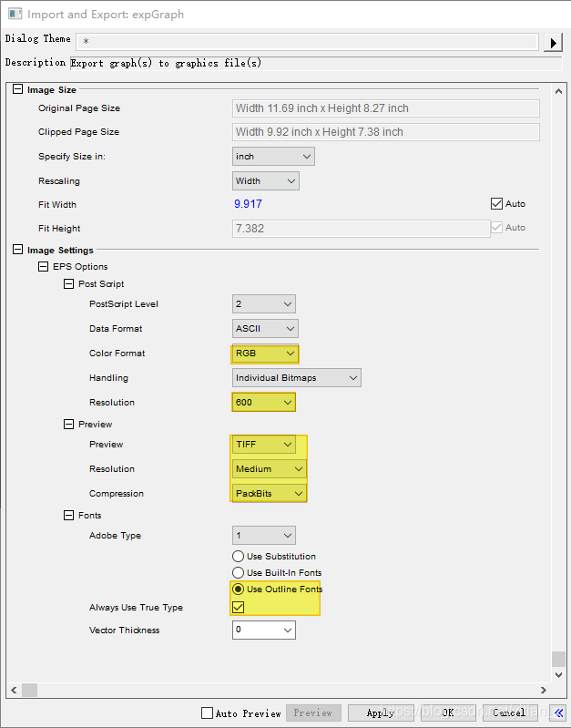The height and width of the screenshot is (728, 571).
Task: Open the PostScript Level dropdown
Action: [264, 304]
